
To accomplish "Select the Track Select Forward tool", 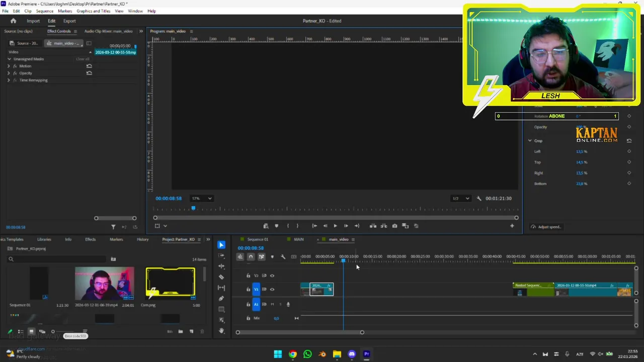I will click(x=221, y=255).
